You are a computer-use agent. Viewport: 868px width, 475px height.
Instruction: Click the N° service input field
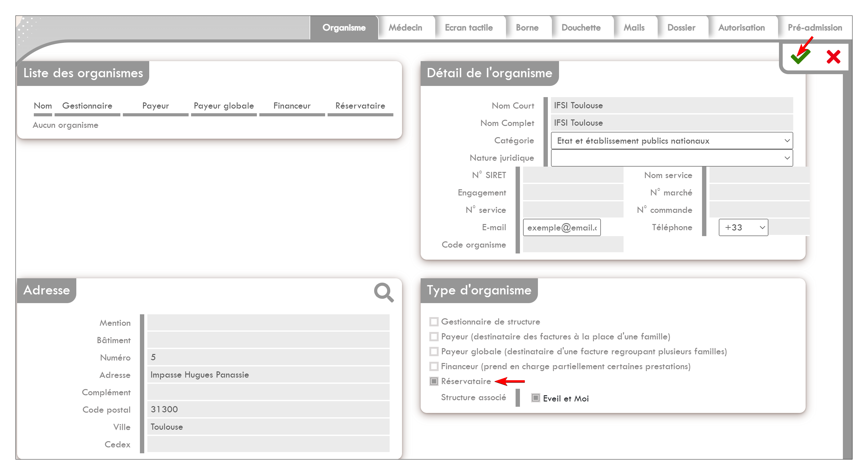pyautogui.click(x=573, y=210)
